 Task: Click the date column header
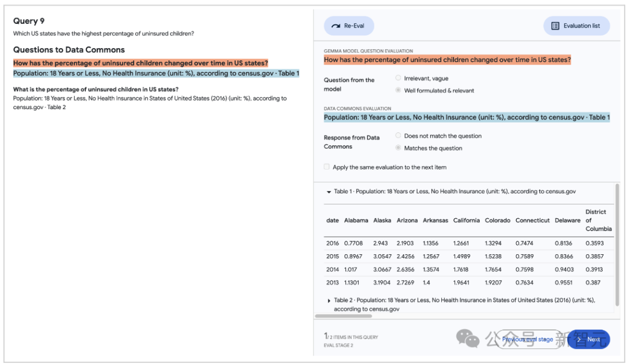[332, 221]
